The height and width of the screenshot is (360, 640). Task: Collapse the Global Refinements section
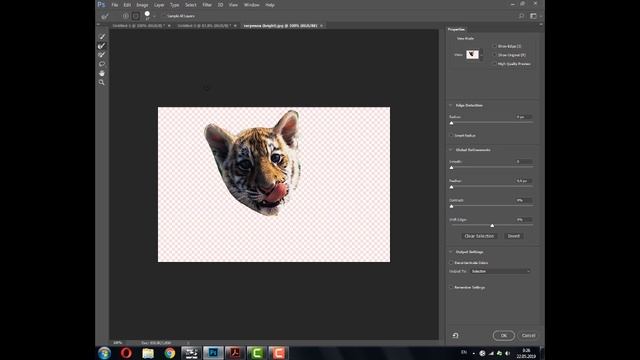coord(451,150)
